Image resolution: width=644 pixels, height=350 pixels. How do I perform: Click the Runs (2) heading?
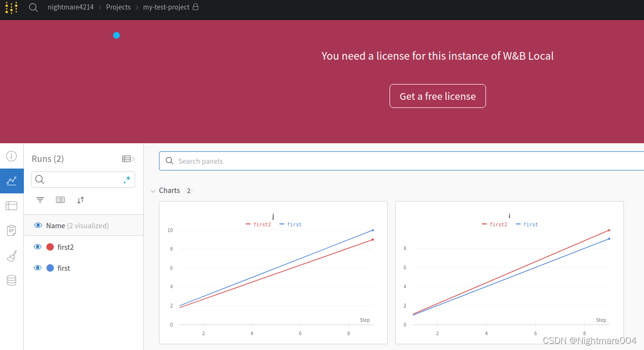(x=48, y=159)
